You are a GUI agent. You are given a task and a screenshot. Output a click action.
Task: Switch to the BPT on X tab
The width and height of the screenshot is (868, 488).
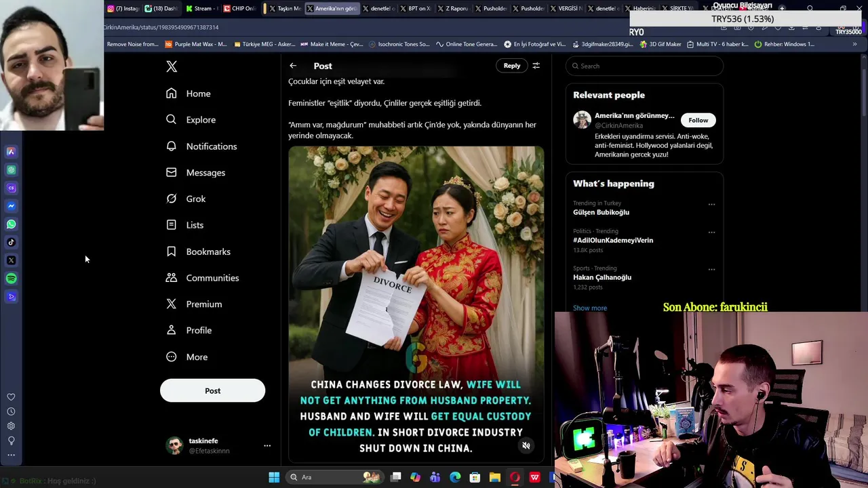(x=414, y=9)
